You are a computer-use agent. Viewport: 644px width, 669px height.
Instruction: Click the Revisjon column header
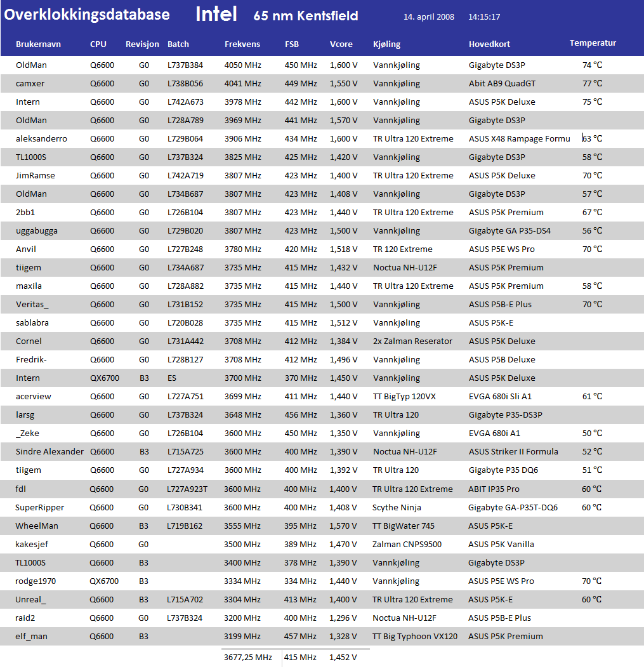pos(142,44)
